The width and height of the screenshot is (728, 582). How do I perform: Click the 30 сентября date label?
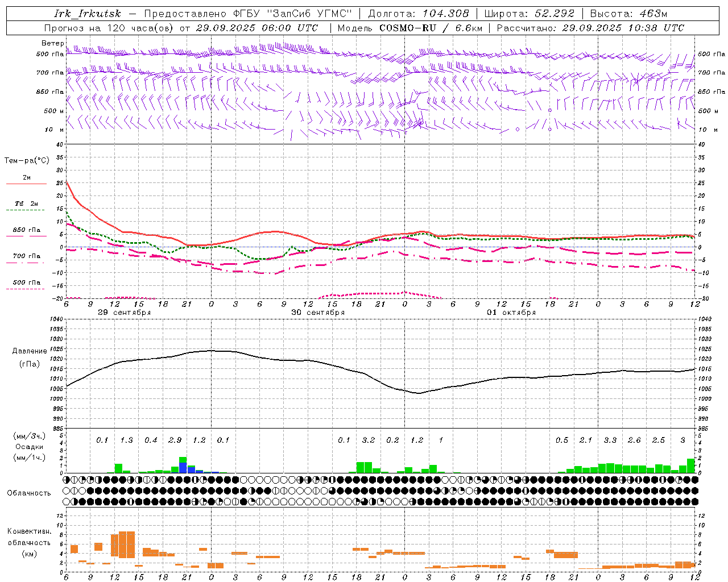(318, 313)
